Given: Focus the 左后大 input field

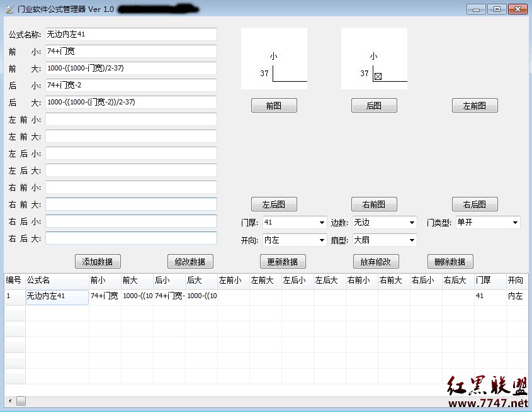Looking at the screenshot, I should tap(132, 170).
